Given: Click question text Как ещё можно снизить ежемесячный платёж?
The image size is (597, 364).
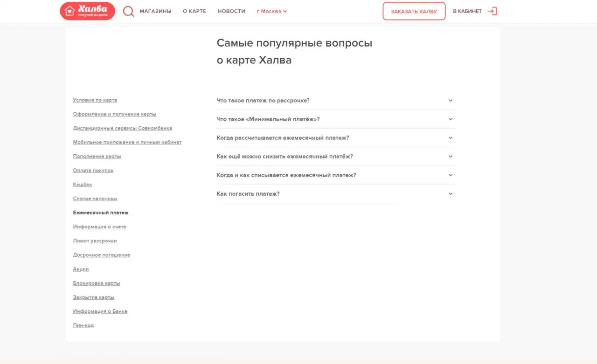Looking at the screenshot, I should (285, 157).
